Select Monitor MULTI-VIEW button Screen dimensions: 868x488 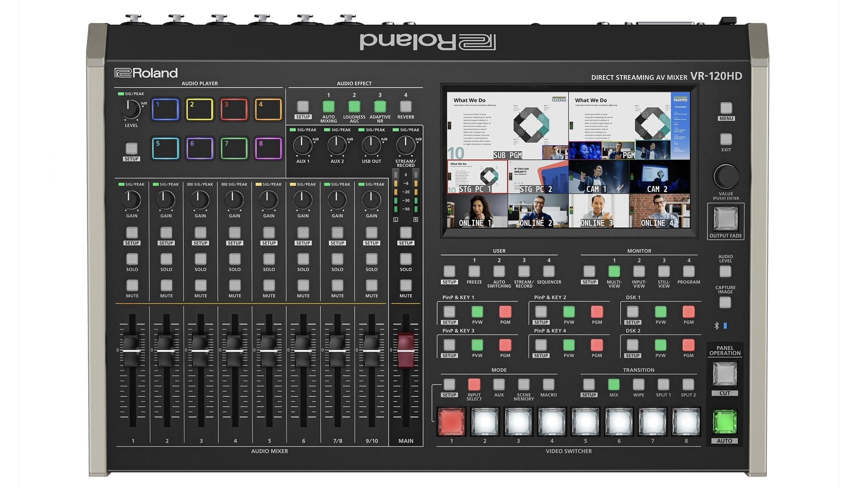(x=614, y=271)
